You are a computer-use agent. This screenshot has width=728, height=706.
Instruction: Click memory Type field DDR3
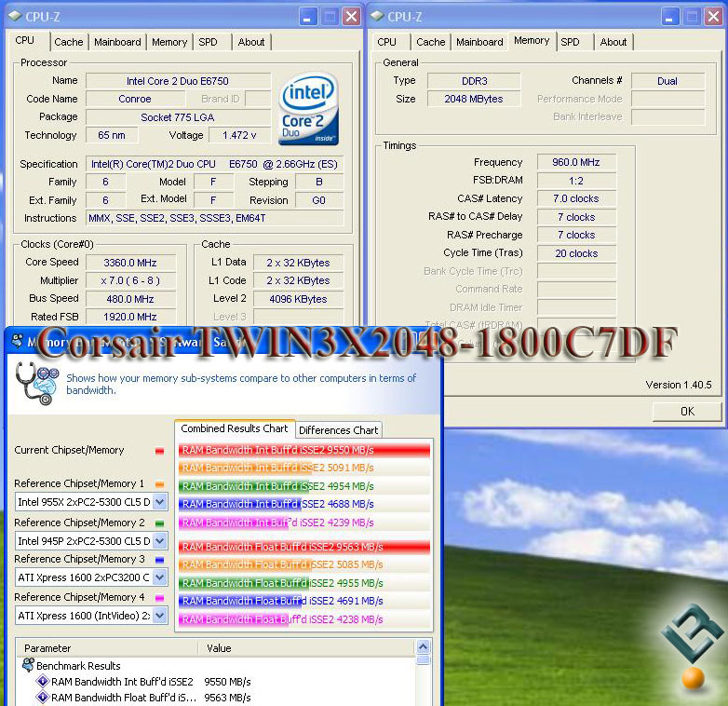point(474,81)
